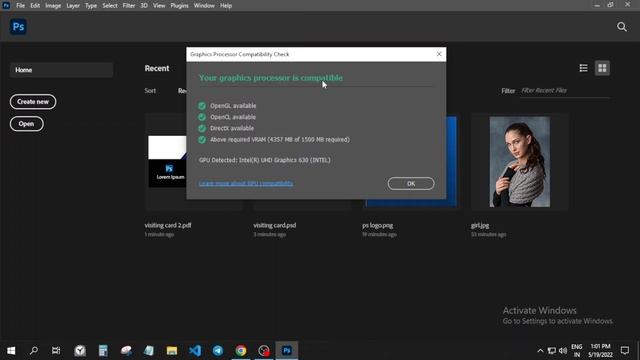Open Task View on taskbar
This screenshot has width=640, height=360.
click(56, 351)
